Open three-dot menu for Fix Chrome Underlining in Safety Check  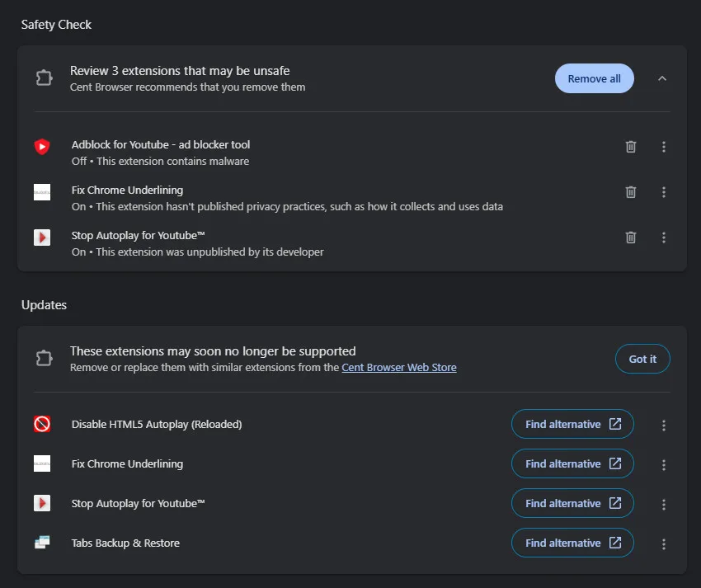[x=663, y=192]
